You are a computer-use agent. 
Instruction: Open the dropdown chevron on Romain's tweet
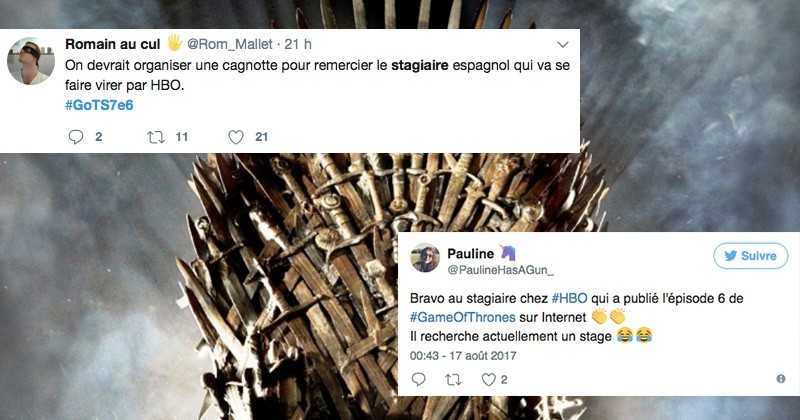pyautogui.click(x=563, y=44)
